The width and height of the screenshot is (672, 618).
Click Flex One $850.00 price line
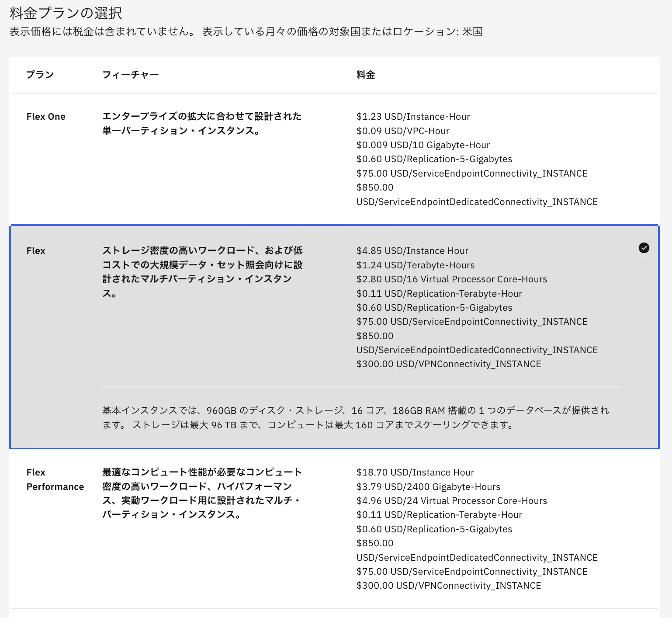[x=477, y=194]
